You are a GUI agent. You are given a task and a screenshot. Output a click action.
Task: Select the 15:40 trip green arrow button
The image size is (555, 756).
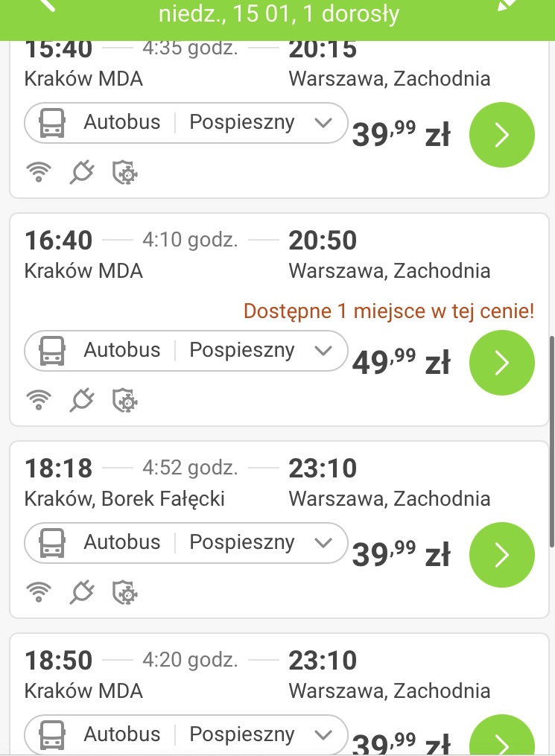point(502,135)
